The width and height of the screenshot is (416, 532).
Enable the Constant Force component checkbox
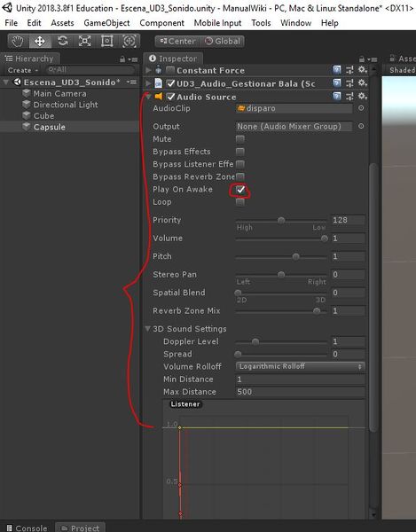point(170,70)
